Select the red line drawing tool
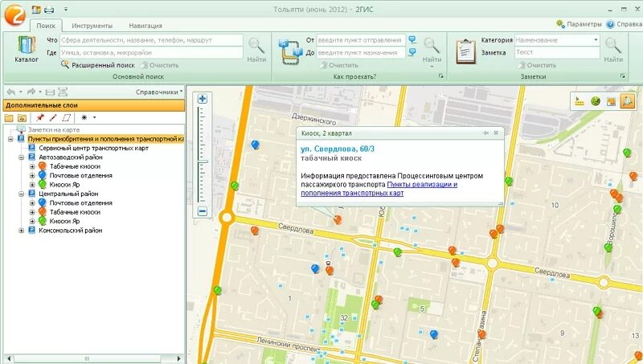Viewport: 643px width, 364px height. (53, 117)
